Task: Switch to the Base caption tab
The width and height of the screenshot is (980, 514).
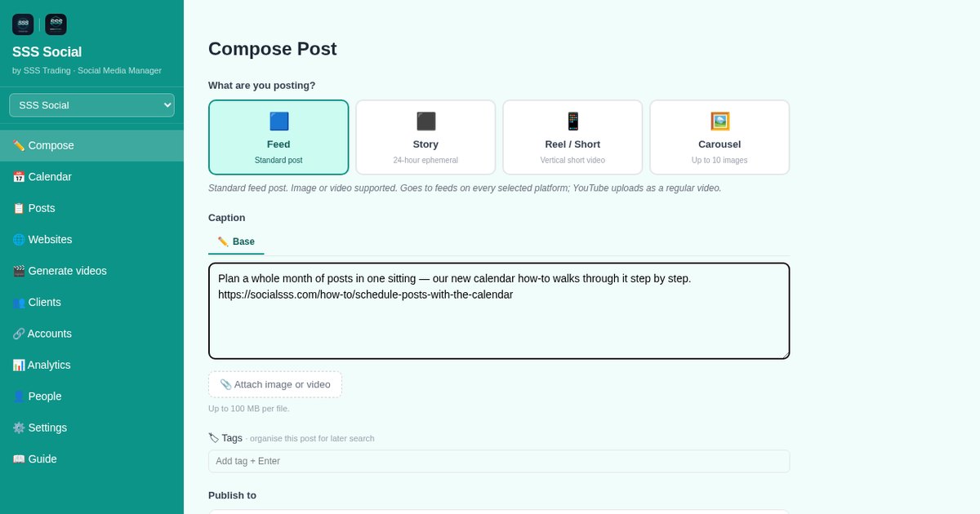Action: tap(236, 242)
